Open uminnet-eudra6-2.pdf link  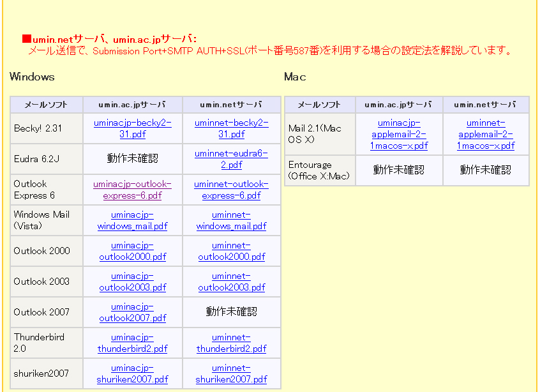coord(232,159)
